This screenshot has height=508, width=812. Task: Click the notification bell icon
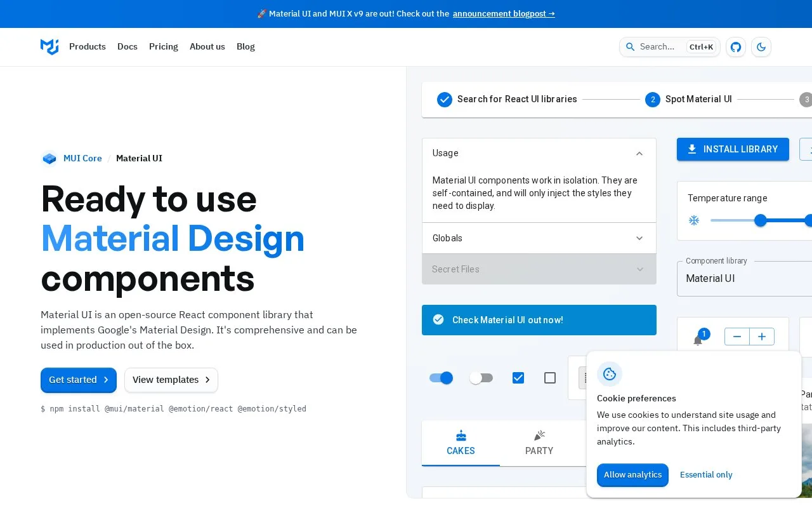(x=698, y=340)
